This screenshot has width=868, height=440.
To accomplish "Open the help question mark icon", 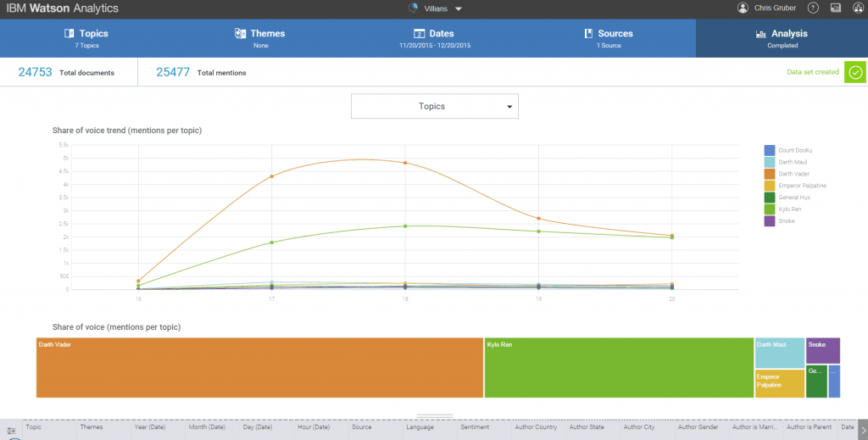I will [813, 8].
